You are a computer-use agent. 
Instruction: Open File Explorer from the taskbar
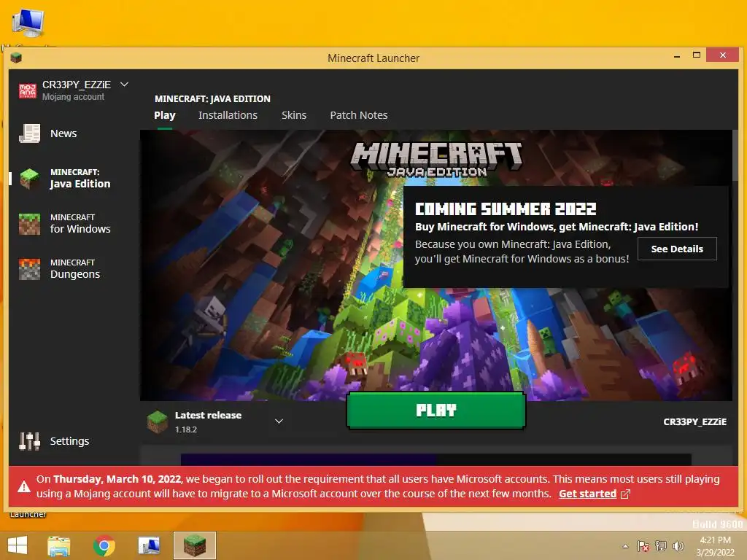(59, 545)
